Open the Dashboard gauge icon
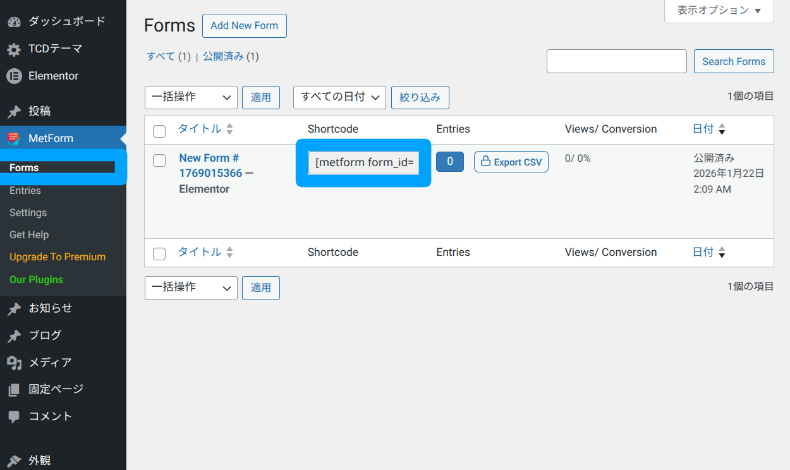This screenshot has height=470, width=790. (x=14, y=22)
